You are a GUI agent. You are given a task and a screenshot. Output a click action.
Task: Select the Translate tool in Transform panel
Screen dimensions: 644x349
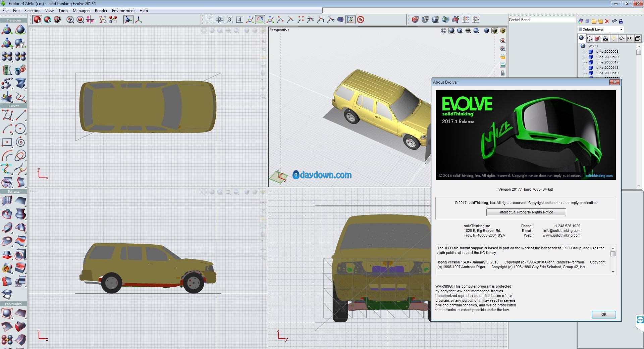pos(7,30)
